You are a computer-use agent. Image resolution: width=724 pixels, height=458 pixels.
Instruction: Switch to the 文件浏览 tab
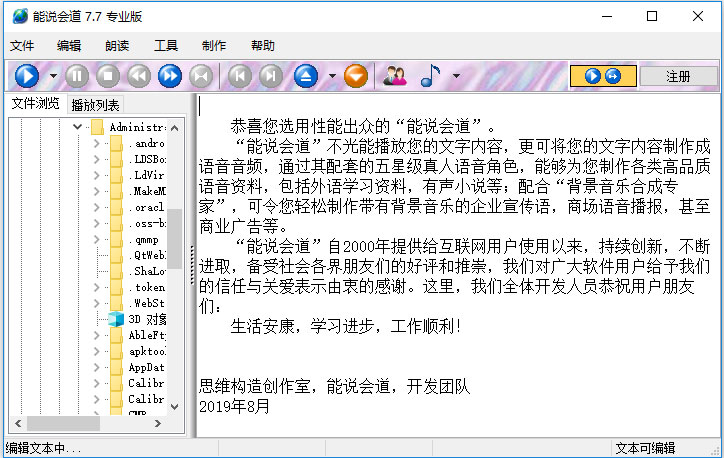(36, 103)
